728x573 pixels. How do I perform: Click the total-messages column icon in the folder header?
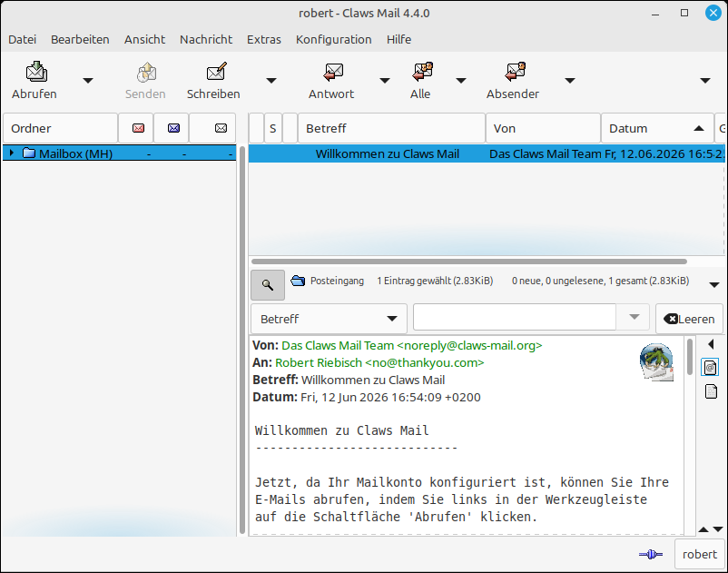(221, 128)
